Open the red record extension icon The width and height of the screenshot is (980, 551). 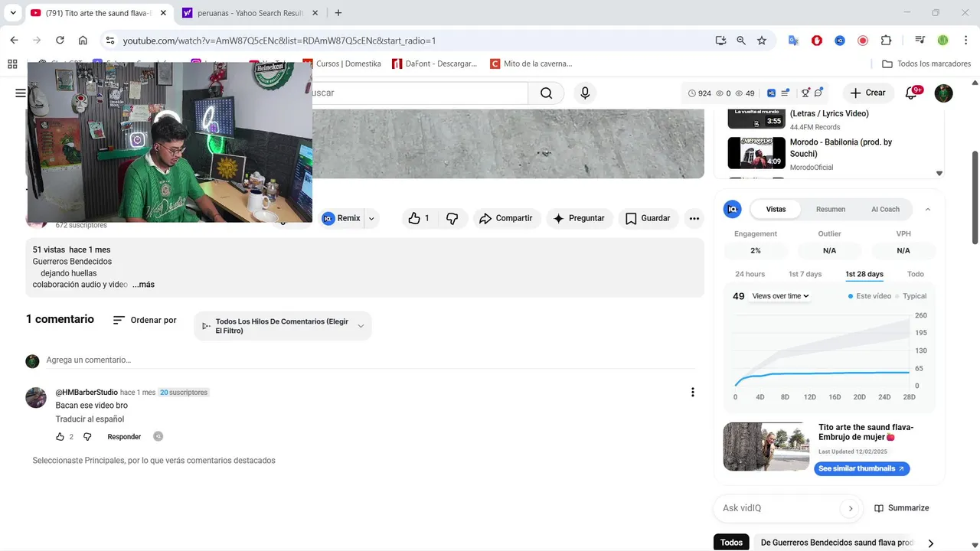tap(863, 41)
